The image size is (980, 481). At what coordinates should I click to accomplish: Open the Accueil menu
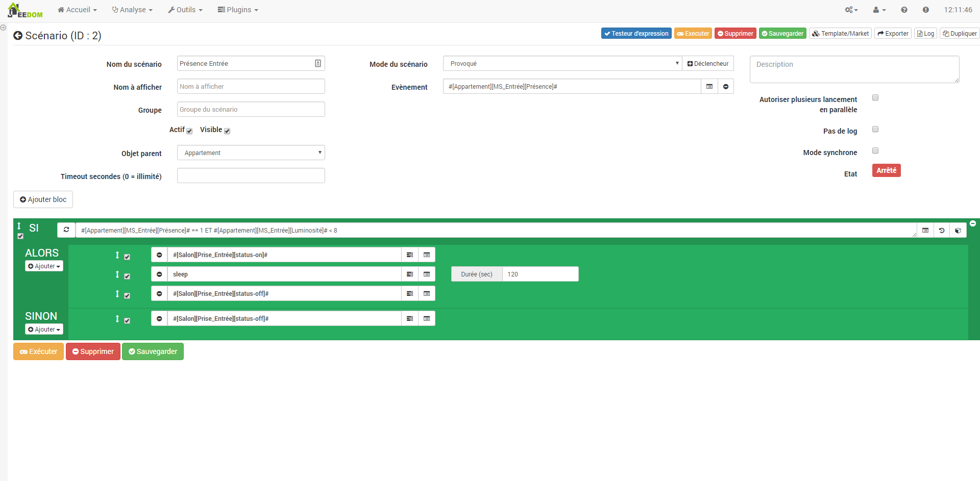click(77, 10)
